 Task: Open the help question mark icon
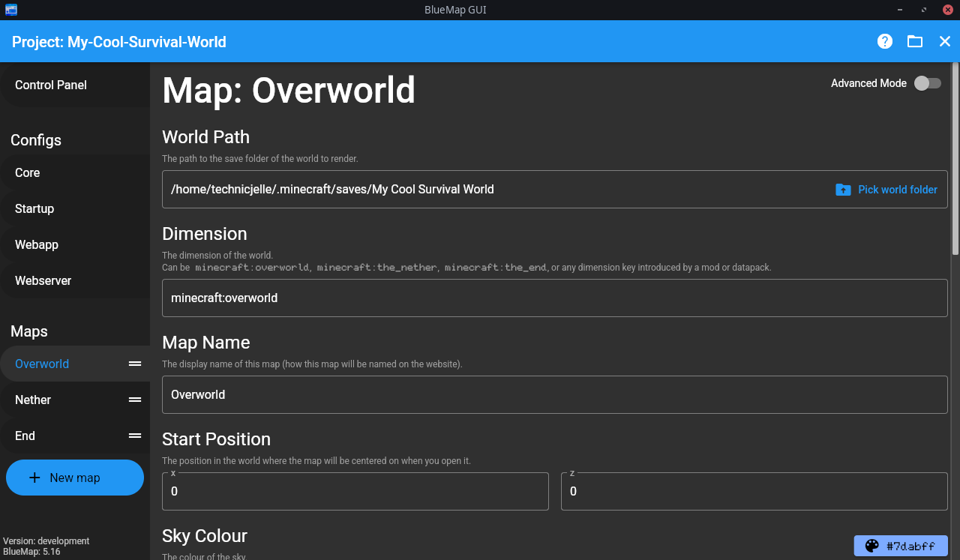(x=885, y=41)
